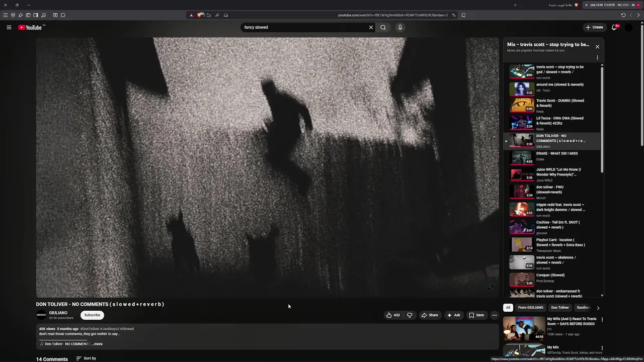
Task: Like the video (433 likes)
Action: point(393,315)
